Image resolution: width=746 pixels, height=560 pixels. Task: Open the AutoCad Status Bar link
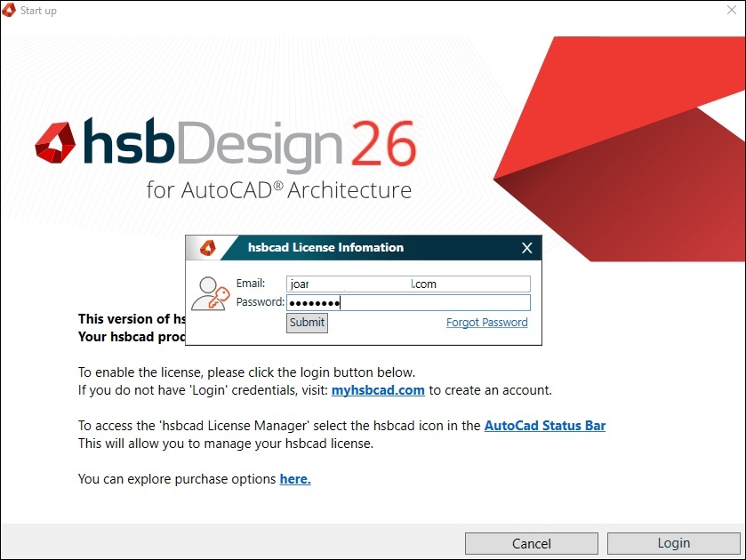545,426
